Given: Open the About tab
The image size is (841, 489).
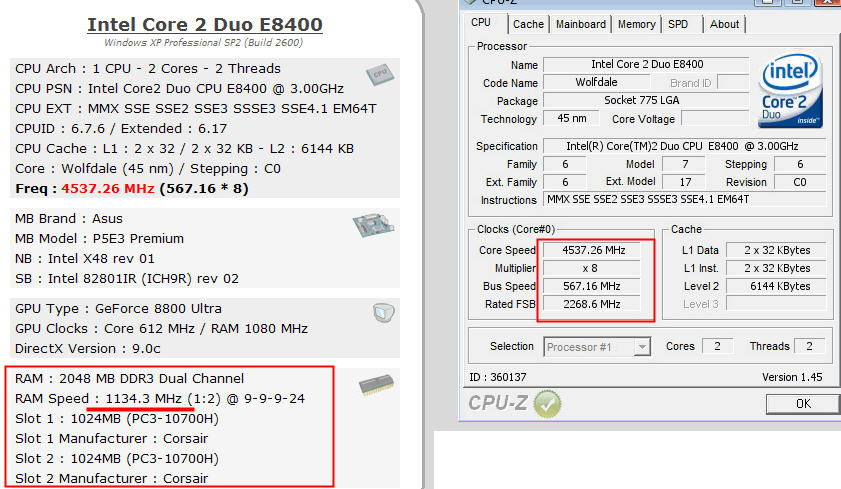Looking at the screenshot, I should 724,24.
